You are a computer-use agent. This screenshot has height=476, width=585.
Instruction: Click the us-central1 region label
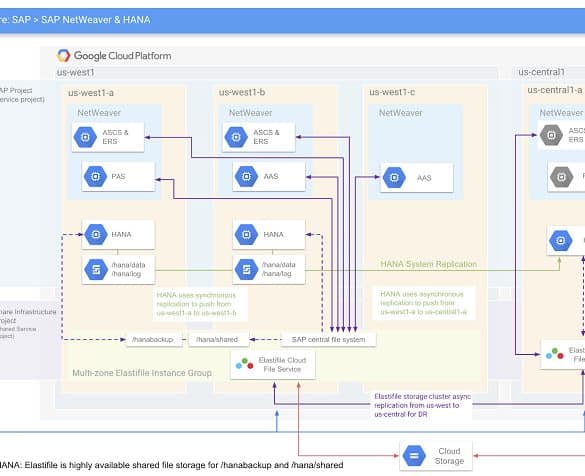click(x=541, y=72)
